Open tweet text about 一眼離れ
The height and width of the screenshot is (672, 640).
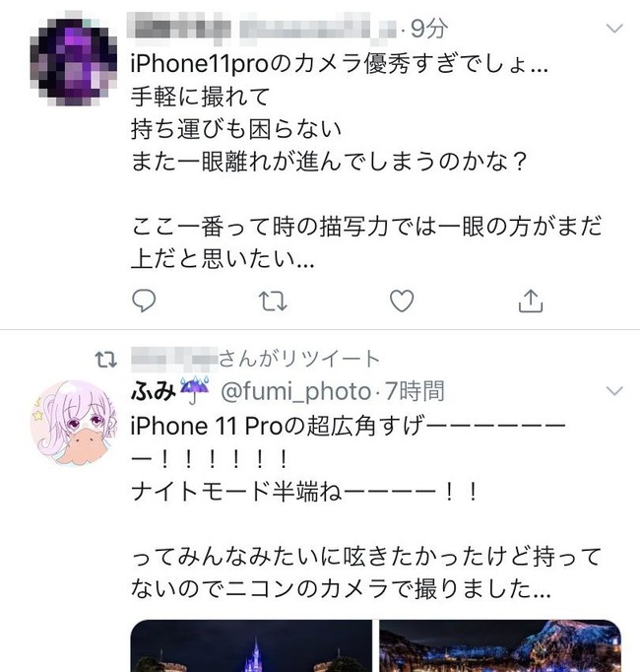pyautogui.click(x=329, y=162)
